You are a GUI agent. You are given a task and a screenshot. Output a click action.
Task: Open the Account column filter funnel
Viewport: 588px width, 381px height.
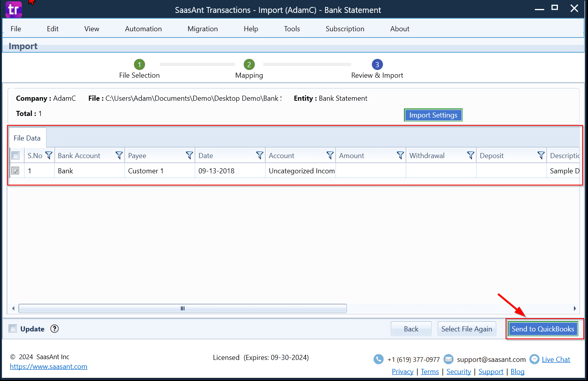330,155
